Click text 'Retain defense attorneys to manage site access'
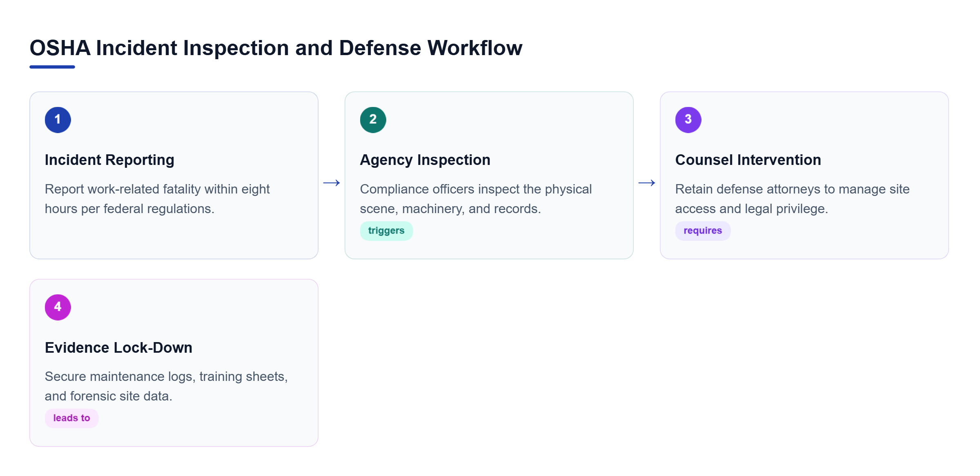Viewport: 980px width, 476px height. click(x=792, y=199)
